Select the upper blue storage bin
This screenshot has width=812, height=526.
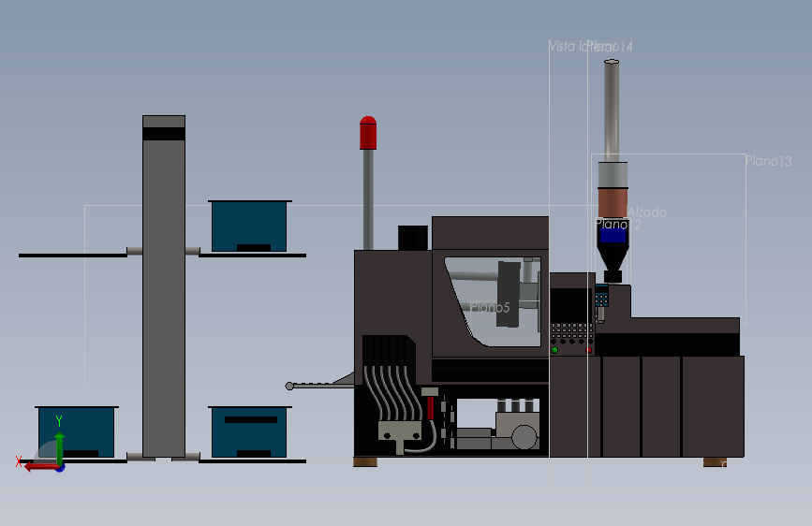point(249,226)
